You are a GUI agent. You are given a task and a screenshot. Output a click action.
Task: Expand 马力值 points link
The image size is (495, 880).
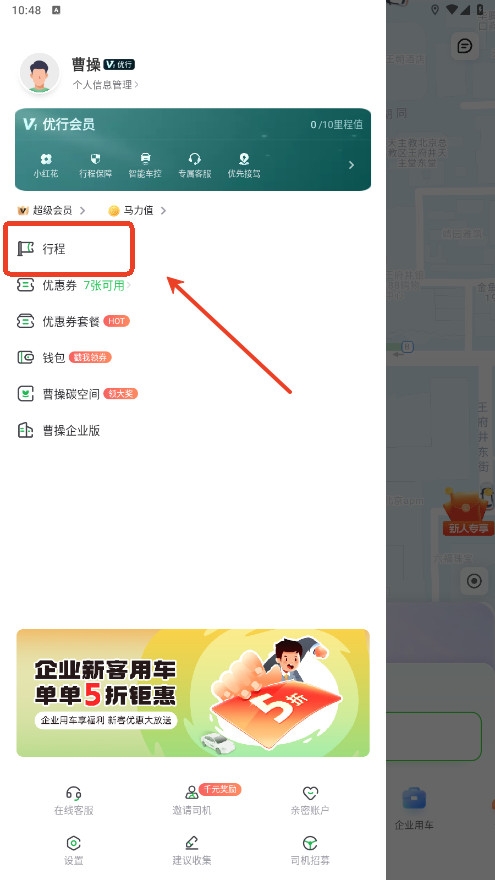tap(138, 210)
